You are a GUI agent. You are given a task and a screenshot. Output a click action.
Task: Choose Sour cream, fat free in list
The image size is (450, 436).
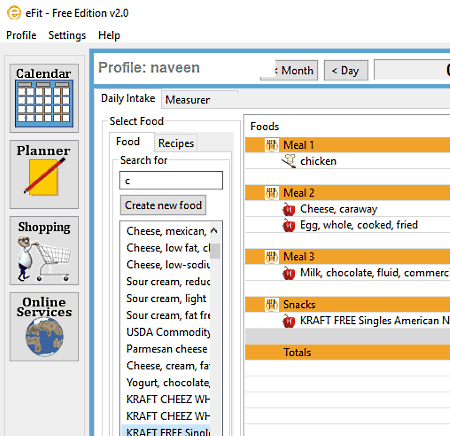coord(166,315)
